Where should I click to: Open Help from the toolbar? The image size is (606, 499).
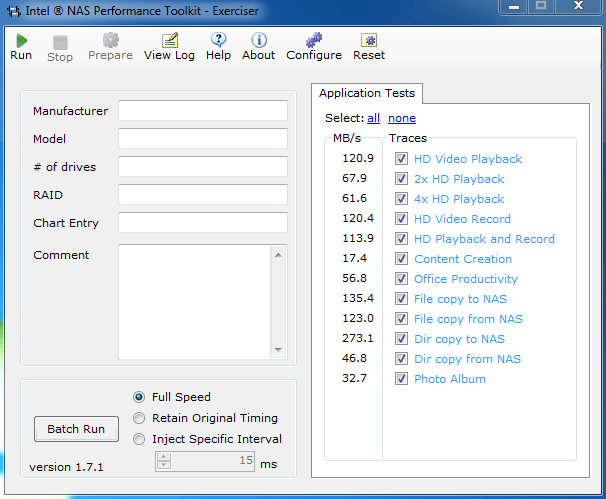218,41
